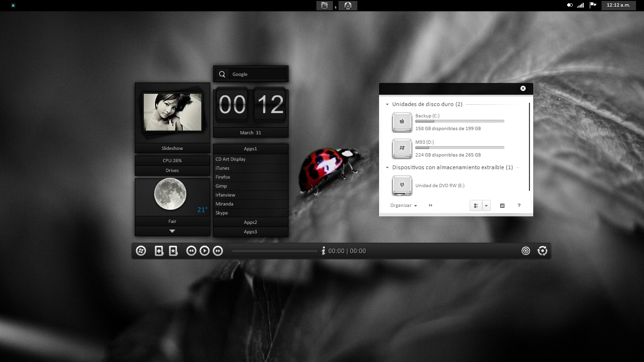Click the small cyan icon in top-left corner
The width and height of the screenshot is (644, 362).
13,6
